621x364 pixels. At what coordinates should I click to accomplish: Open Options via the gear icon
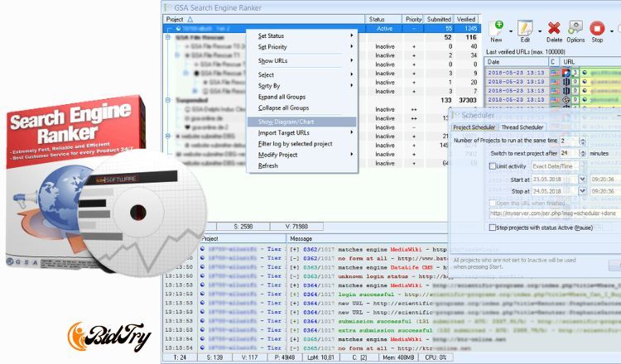click(575, 29)
